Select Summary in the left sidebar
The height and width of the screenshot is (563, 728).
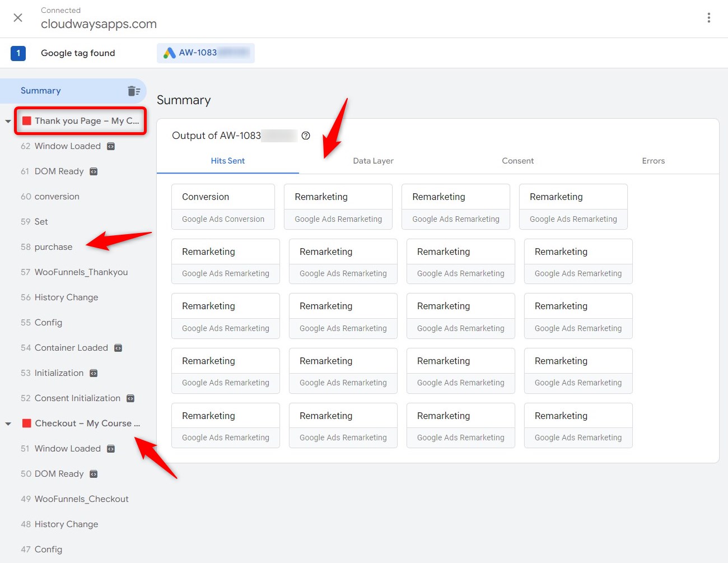40,90
